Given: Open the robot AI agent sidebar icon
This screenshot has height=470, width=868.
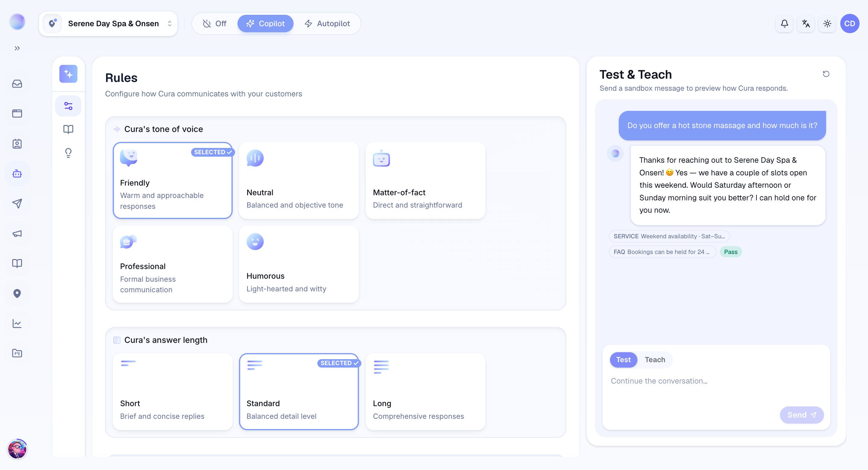Looking at the screenshot, I should tap(17, 174).
